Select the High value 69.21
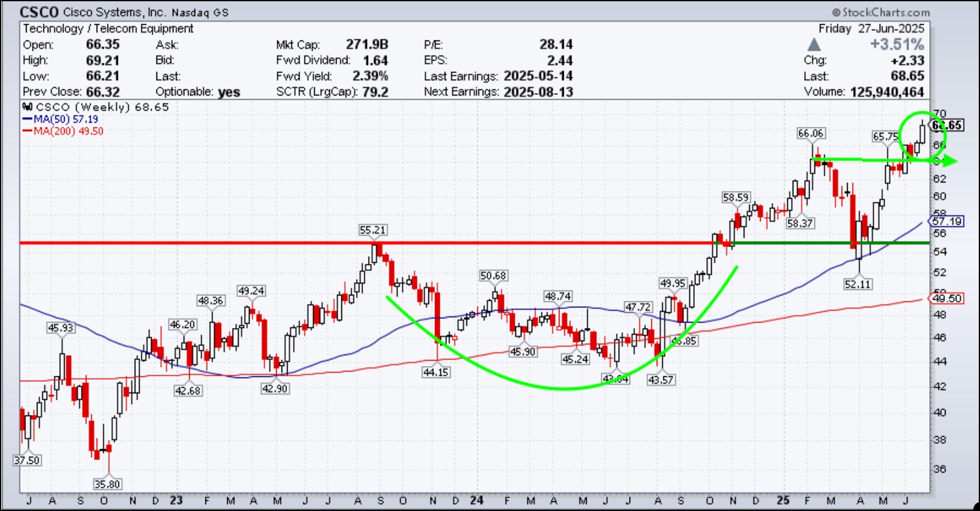 click(103, 60)
